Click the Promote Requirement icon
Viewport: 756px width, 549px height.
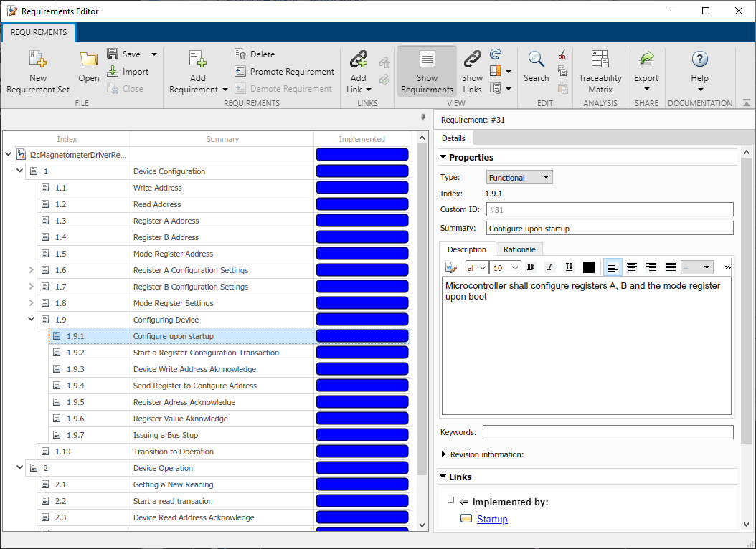pyautogui.click(x=241, y=72)
